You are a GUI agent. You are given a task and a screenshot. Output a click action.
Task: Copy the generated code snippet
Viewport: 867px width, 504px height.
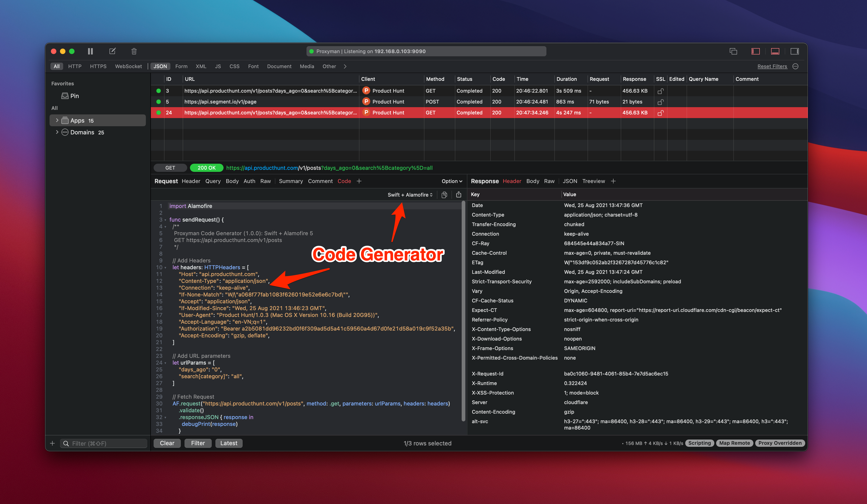(444, 195)
